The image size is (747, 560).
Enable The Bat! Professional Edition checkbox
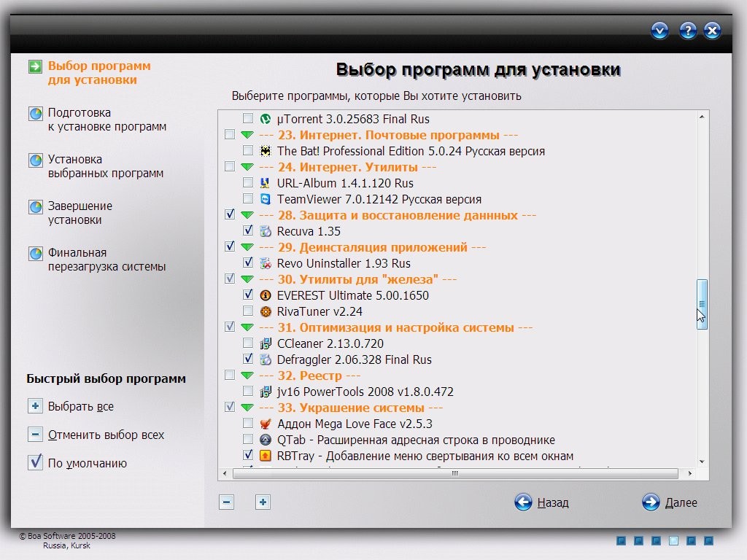point(248,150)
